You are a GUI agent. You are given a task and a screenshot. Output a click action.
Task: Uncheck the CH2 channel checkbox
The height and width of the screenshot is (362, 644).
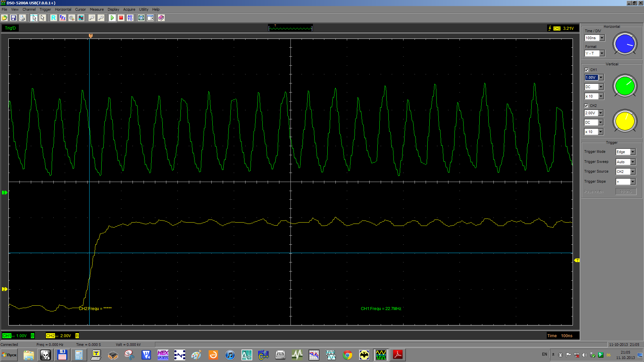coord(586,106)
